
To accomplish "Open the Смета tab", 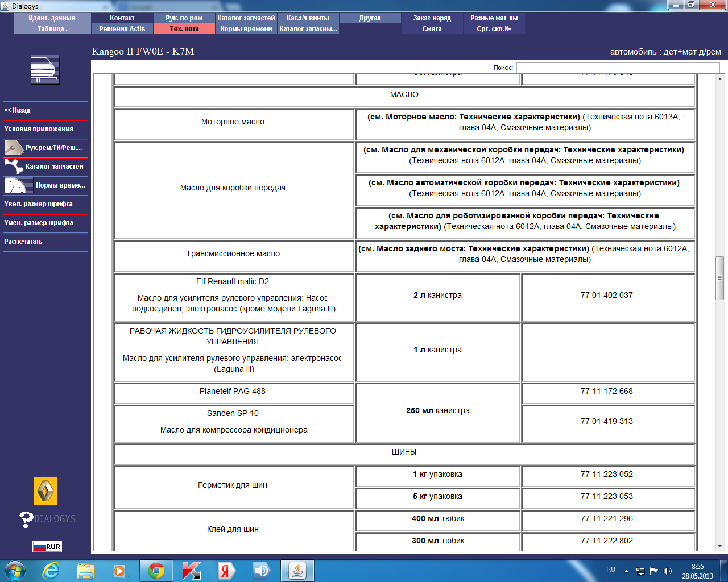I will (x=432, y=29).
